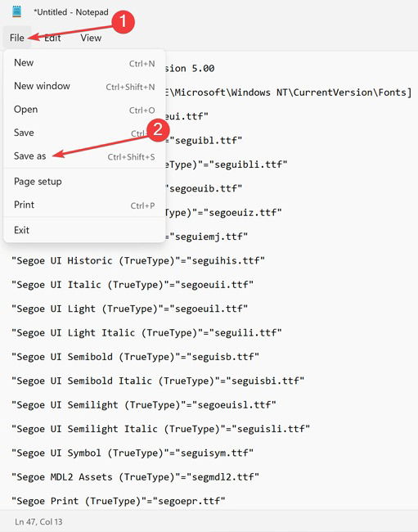Click the Untitled - Notepad window title

point(71,12)
